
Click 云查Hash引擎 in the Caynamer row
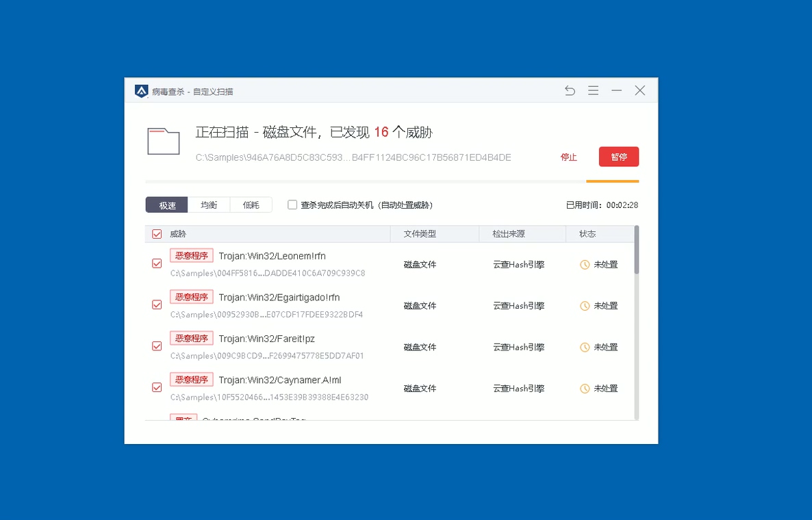point(518,389)
